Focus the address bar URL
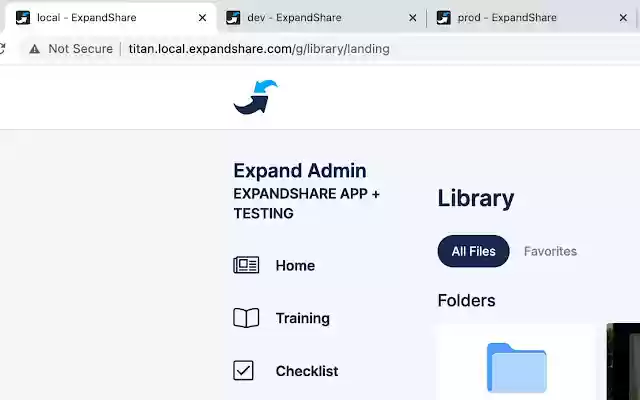This screenshot has width=640, height=400. [259, 49]
